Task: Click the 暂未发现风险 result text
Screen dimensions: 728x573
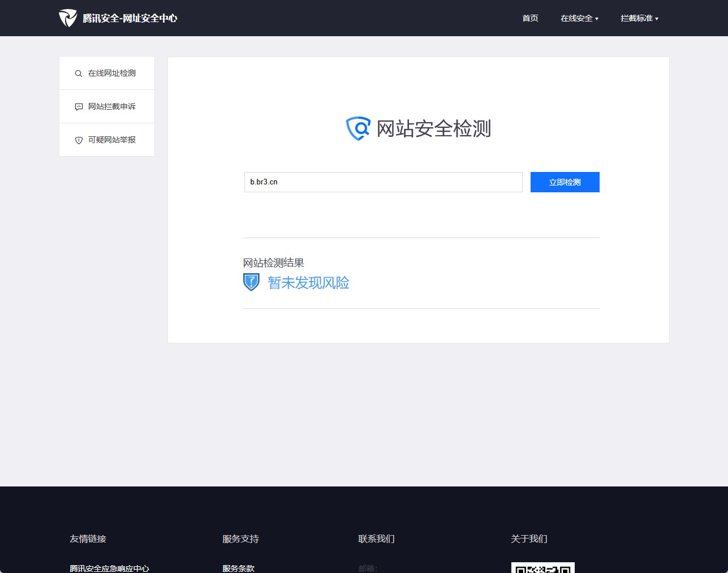Action: click(308, 283)
